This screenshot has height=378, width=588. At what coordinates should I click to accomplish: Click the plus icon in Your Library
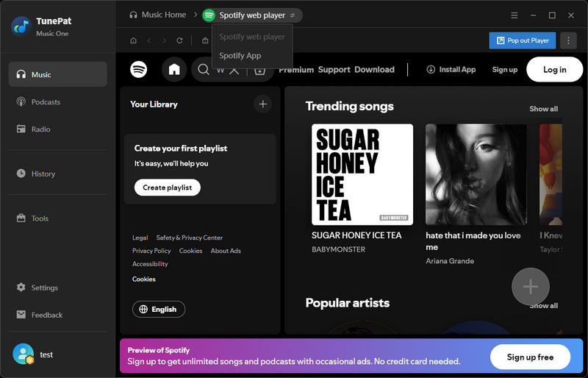coord(263,104)
